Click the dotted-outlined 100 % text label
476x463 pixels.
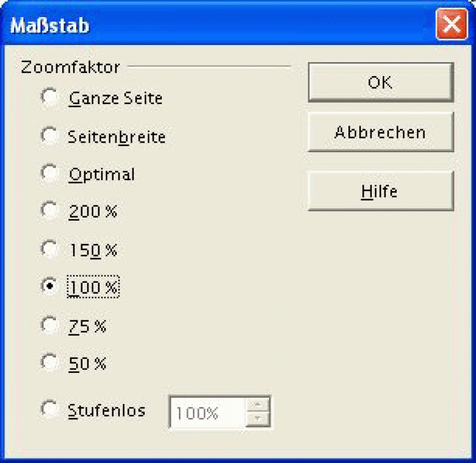[93, 288]
